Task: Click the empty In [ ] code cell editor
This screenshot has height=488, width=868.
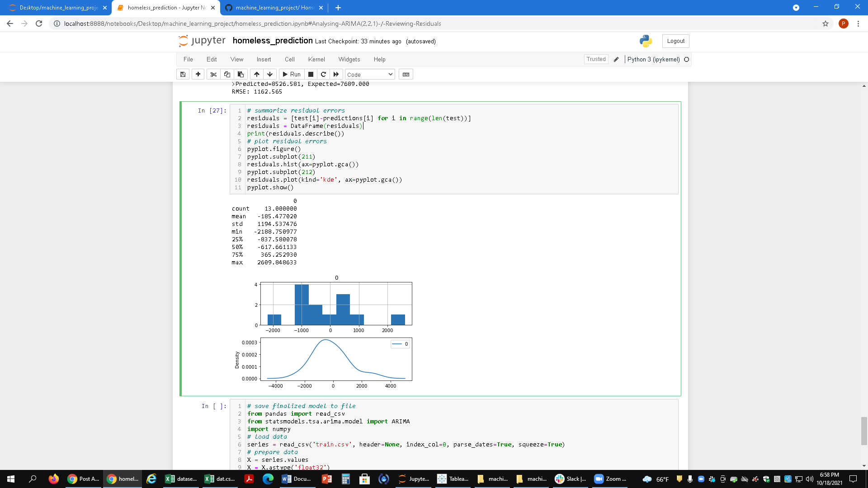Action: [454, 435]
